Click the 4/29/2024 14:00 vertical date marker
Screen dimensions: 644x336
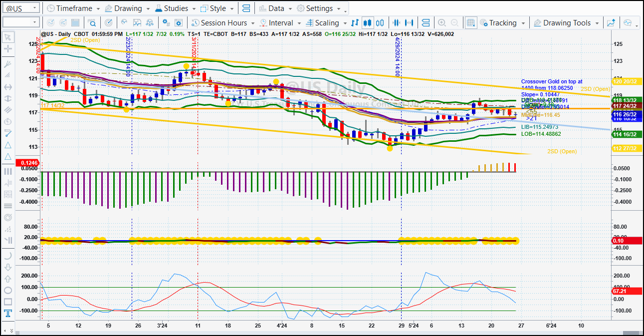tap(398, 57)
